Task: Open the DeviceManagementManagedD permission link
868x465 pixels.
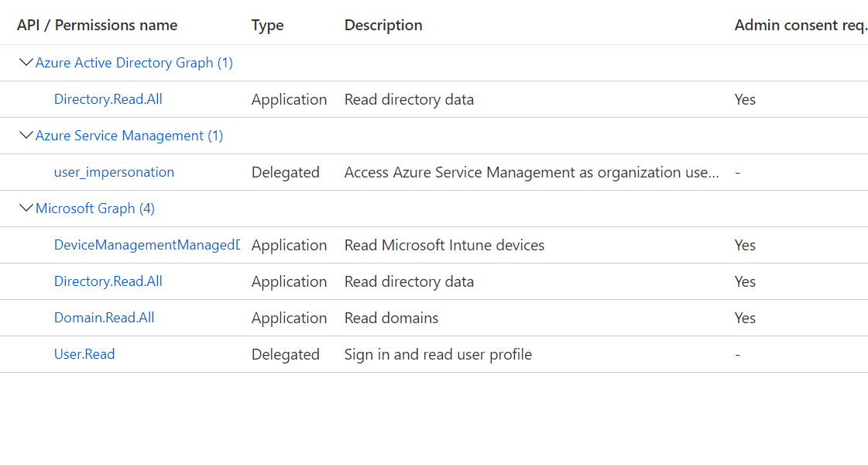Action: [147, 244]
